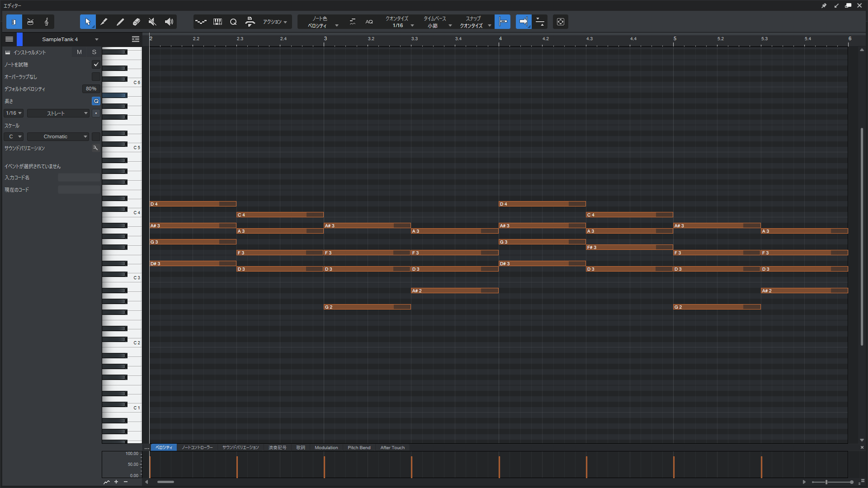Toggle the Solo S button
The height and width of the screenshot is (488, 868).
[x=94, y=52]
